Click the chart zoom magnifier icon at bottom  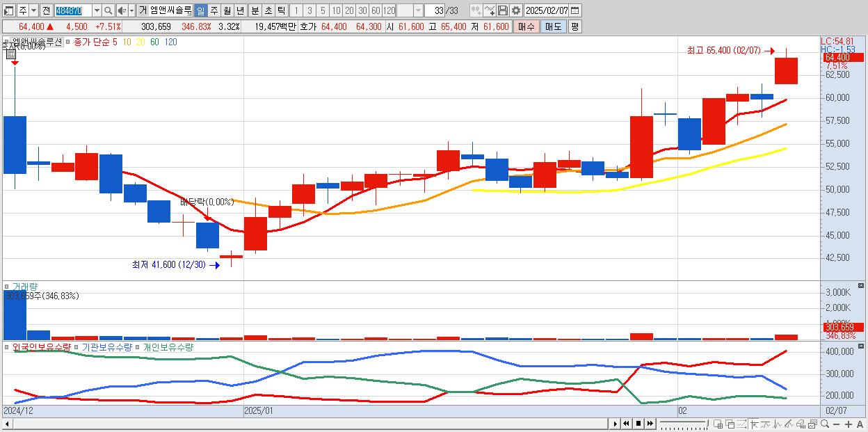point(825,424)
